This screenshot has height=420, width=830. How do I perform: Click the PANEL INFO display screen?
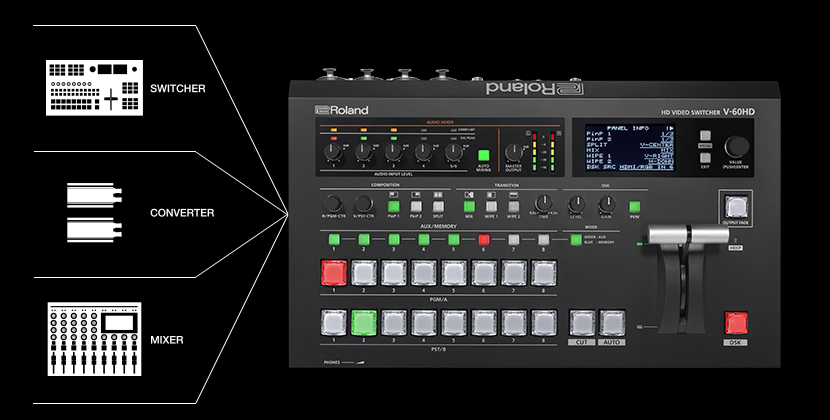click(629, 148)
